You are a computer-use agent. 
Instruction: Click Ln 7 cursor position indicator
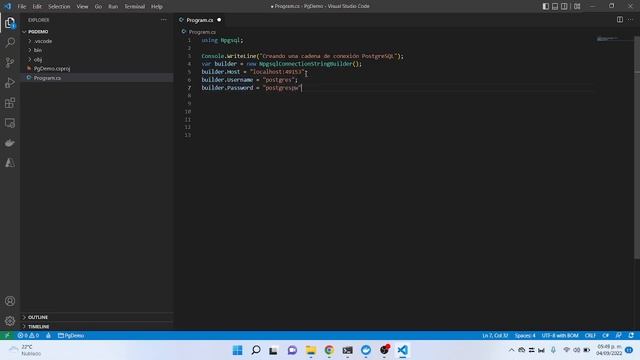tap(495, 336)
